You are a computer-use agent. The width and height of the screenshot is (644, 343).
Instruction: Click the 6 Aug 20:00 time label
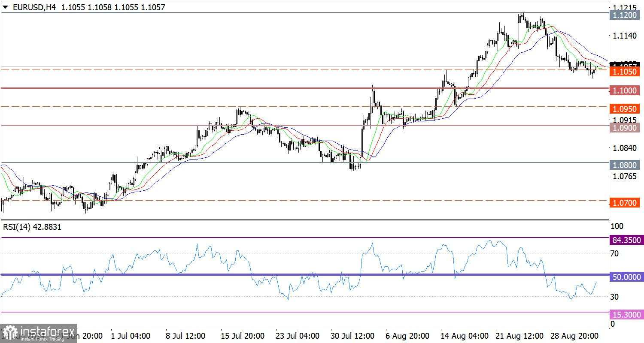(407, 335)
